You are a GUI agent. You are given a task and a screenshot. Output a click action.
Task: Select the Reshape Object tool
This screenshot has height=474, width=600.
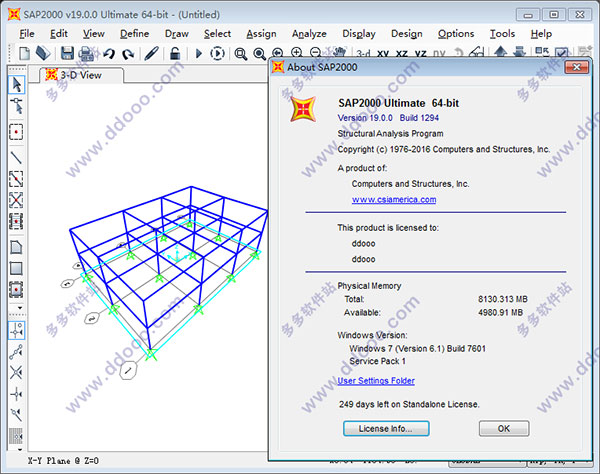click(16, 106)
